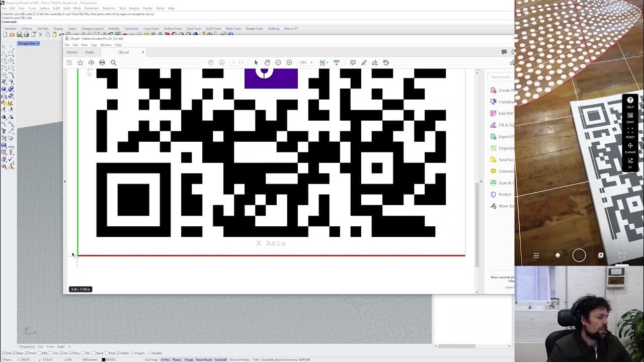Viewport: 644px width, 362px height.
Task: Click Rhino cut scissors icon
Action: coord(40,35)
